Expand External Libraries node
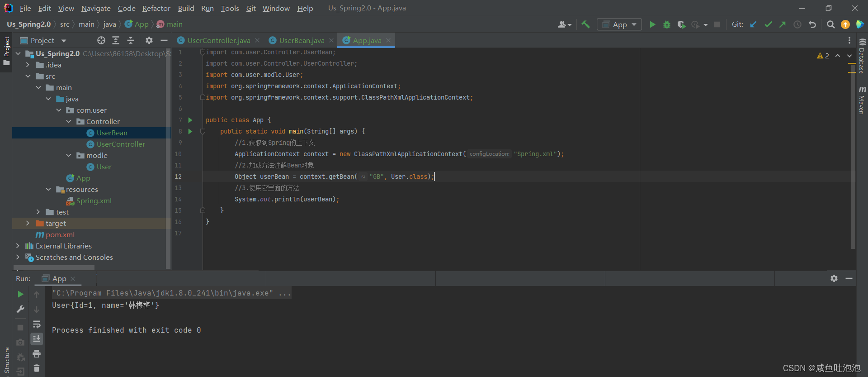 click(x=18, y=246)
